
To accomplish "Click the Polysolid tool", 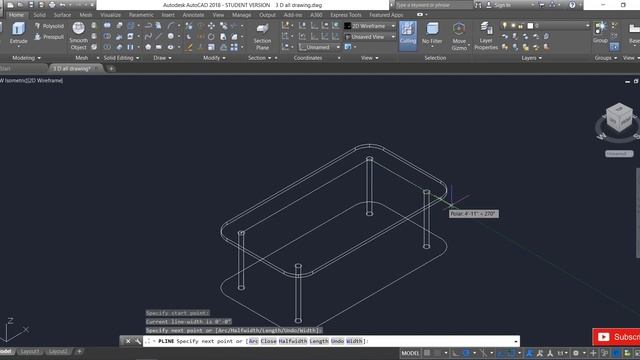I will [49, 26].
